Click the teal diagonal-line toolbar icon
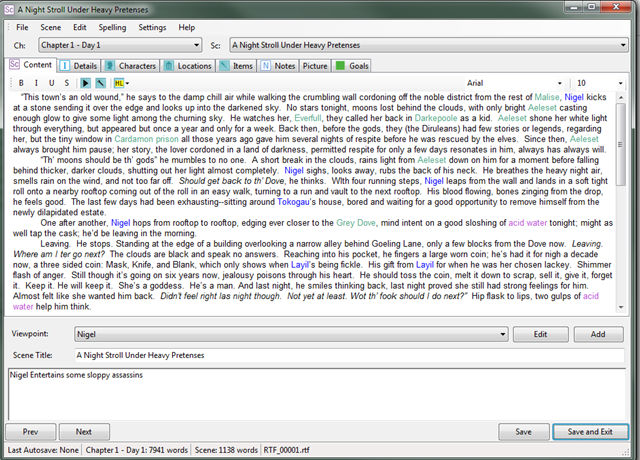Viewport: 640px width, 460px height. [x=100, y=83]
